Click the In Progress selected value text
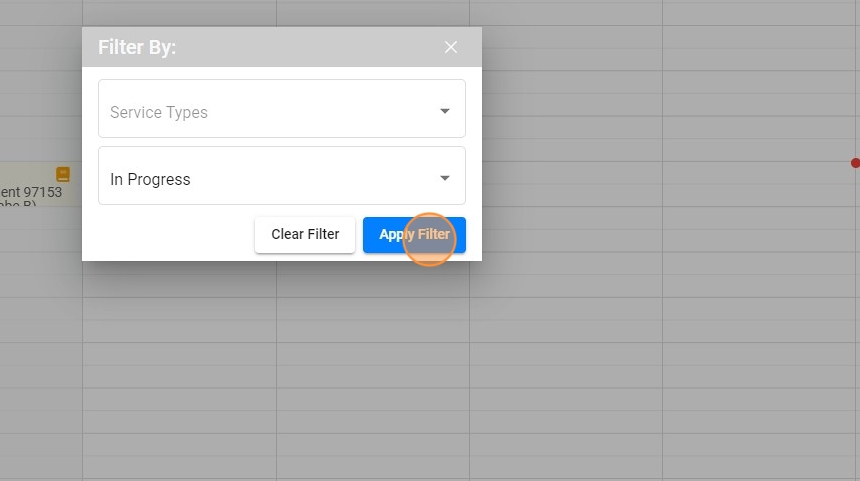 tap(150, 180)
